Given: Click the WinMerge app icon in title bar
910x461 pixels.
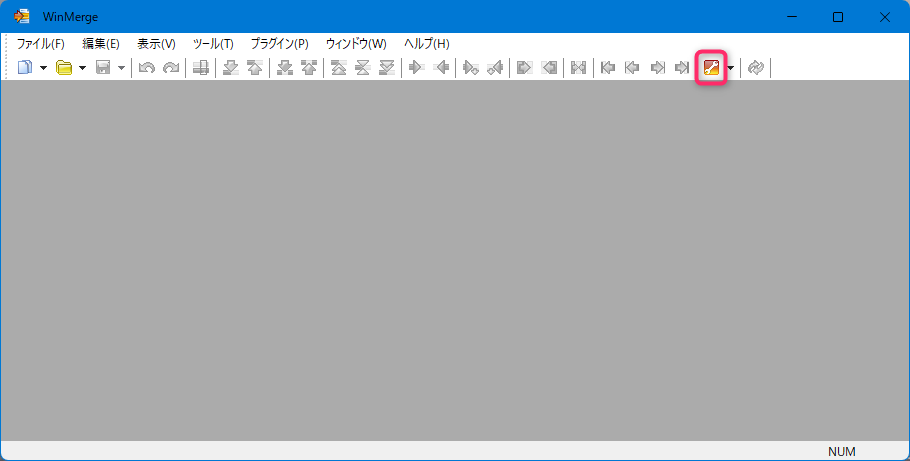Looking at the screenshot, I should 22,16.
